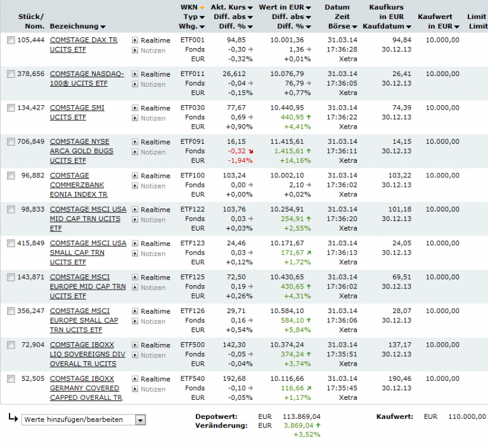This screenshot has width=488, height=448.
Task: Open Notizen icon for MSCI USA MID CAP
Action: [x=135, y=220]
